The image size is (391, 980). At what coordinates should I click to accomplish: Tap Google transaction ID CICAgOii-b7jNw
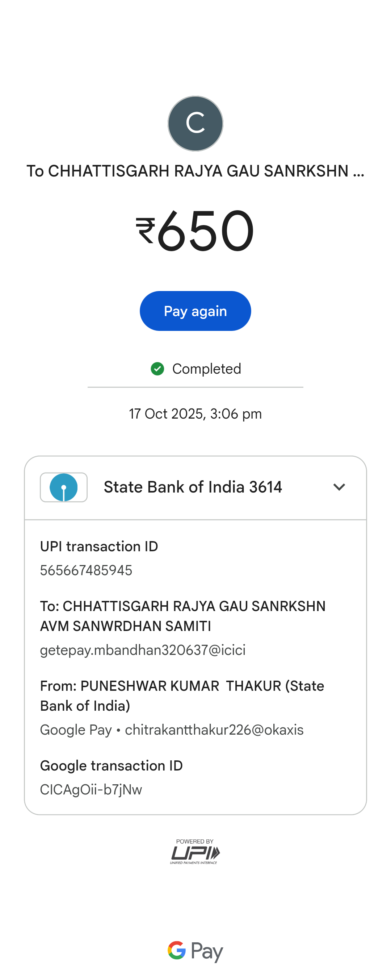coord(91,789)
